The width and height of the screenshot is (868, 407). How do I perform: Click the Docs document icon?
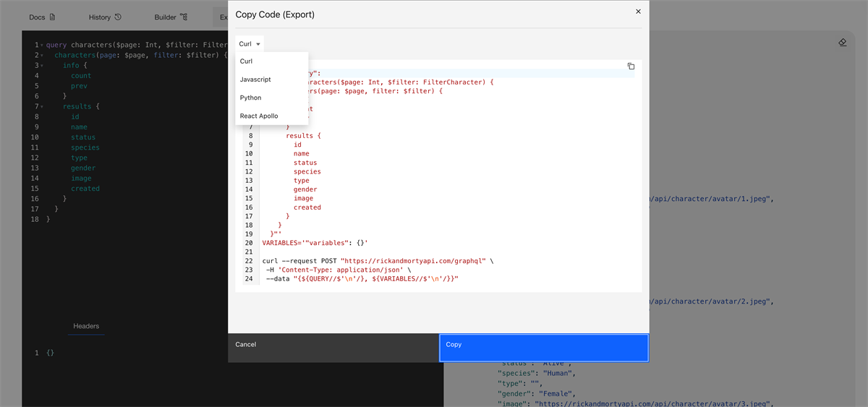(52, 17)
